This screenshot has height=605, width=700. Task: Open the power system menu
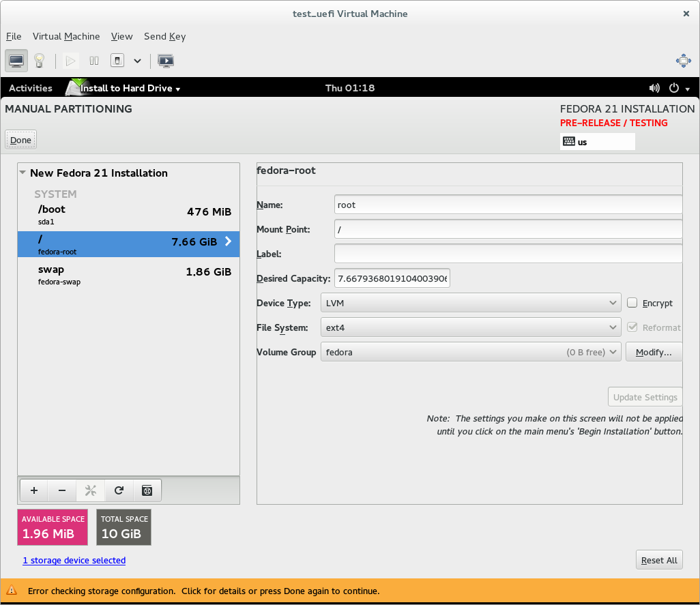point(679,88)
